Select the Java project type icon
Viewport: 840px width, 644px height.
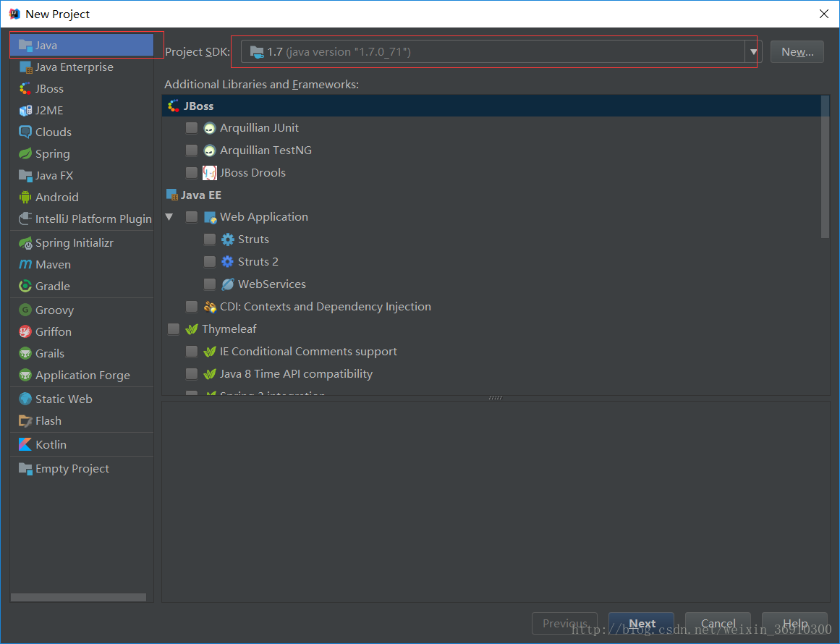(x=25, y=45)
